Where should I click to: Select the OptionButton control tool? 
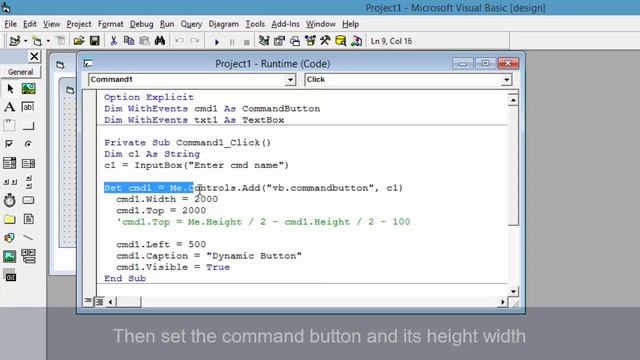(x=28, y=144)
